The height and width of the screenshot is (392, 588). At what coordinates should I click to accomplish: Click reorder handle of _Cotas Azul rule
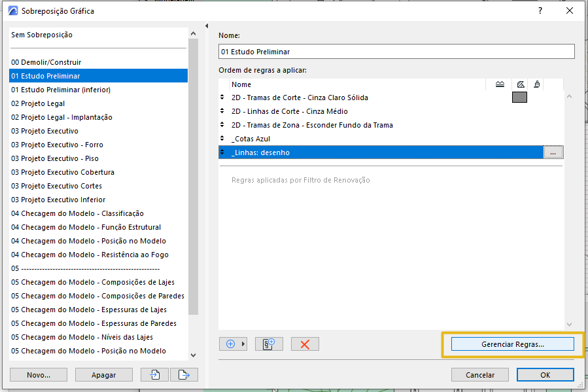222,139
